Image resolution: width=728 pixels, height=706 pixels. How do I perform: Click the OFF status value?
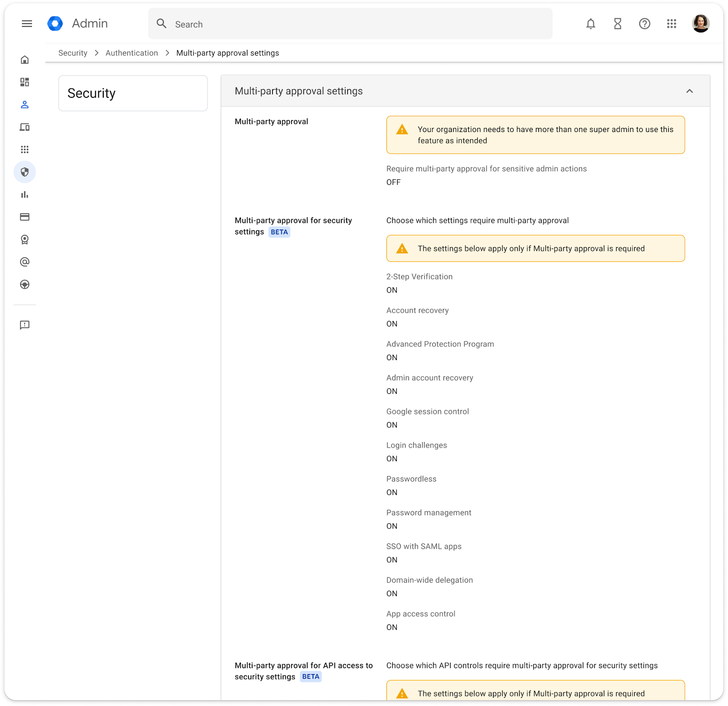394,182
